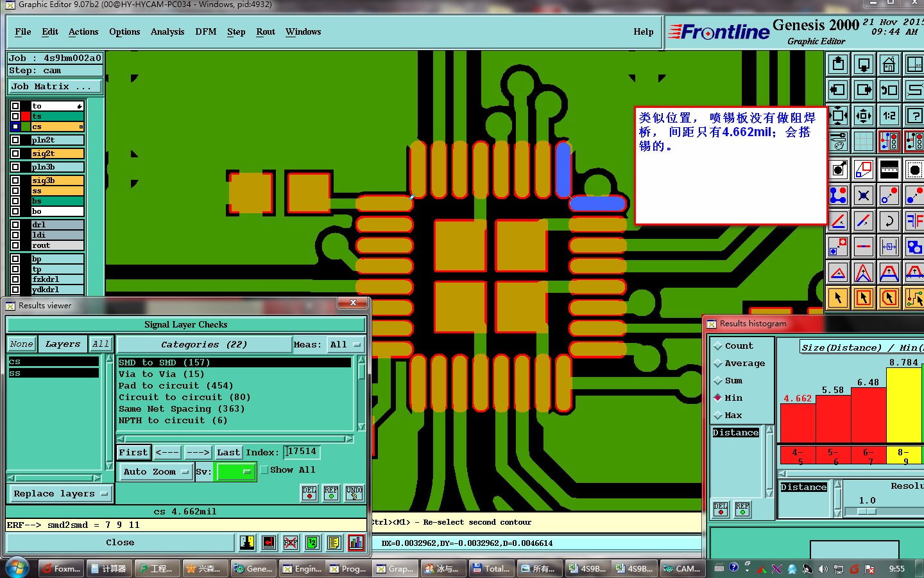Open the Actions menu
This screenshot has width=924, height=578.
[x=83, y=31]
